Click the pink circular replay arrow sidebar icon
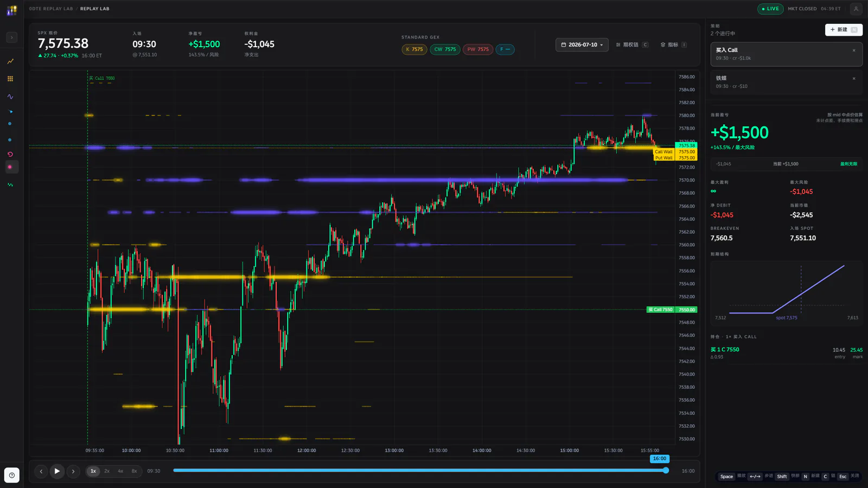 pos(10,155)
